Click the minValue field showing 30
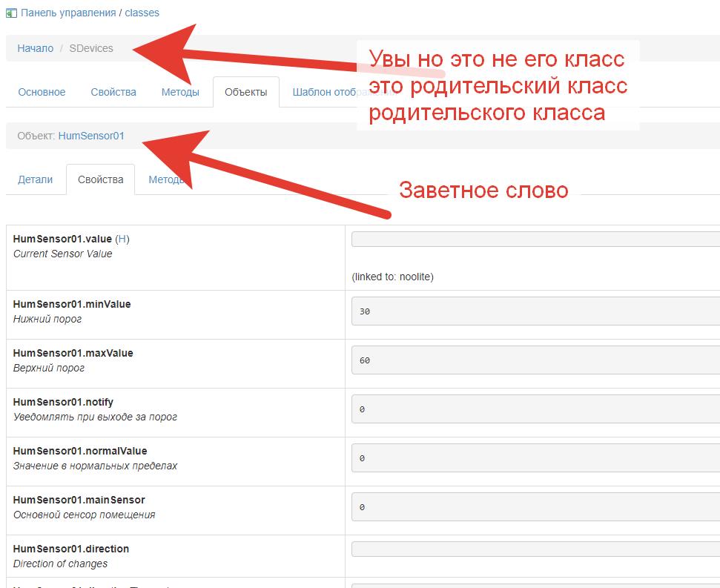Image resolution: width=720 pixels, height=588 pixels. point(535,311)
